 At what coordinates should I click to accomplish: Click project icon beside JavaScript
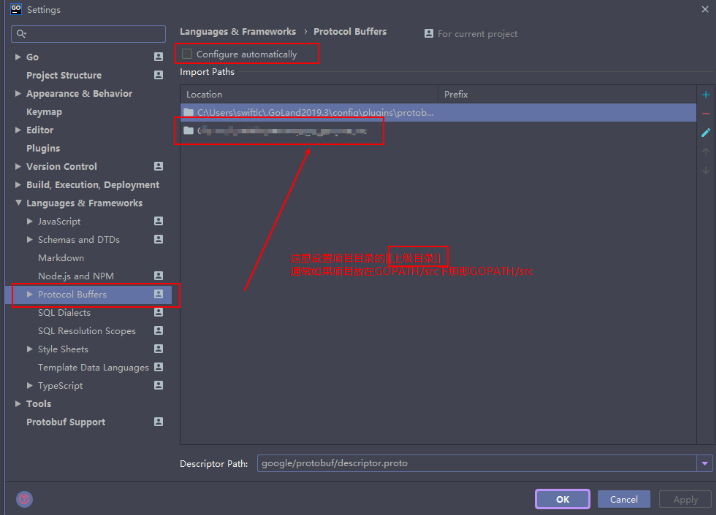coord(158,221)
